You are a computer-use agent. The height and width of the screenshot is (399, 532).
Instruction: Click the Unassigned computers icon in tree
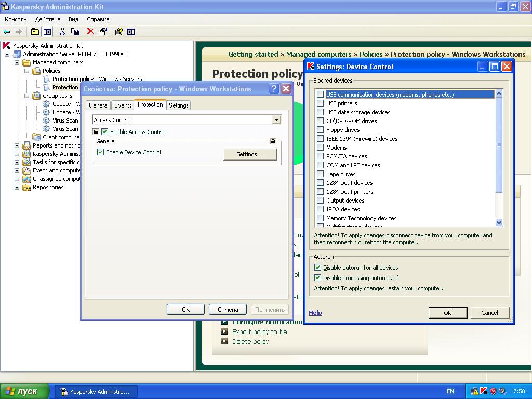26,179
